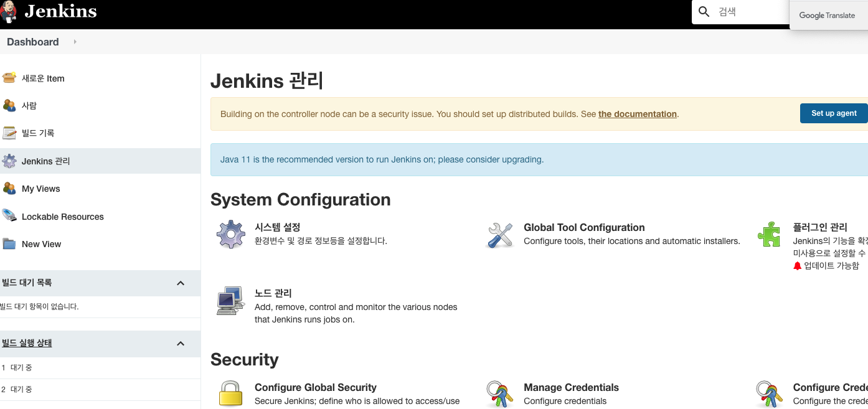Click the Manage Credentials keys icon
The image size is (868, 409).
pyautogui.click(x=500, y=394)
